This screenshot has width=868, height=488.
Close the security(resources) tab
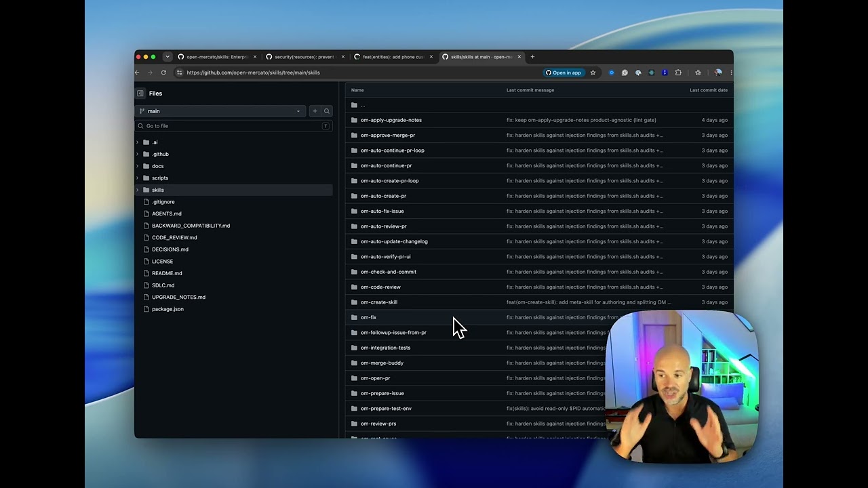click(x=343, y=57)
